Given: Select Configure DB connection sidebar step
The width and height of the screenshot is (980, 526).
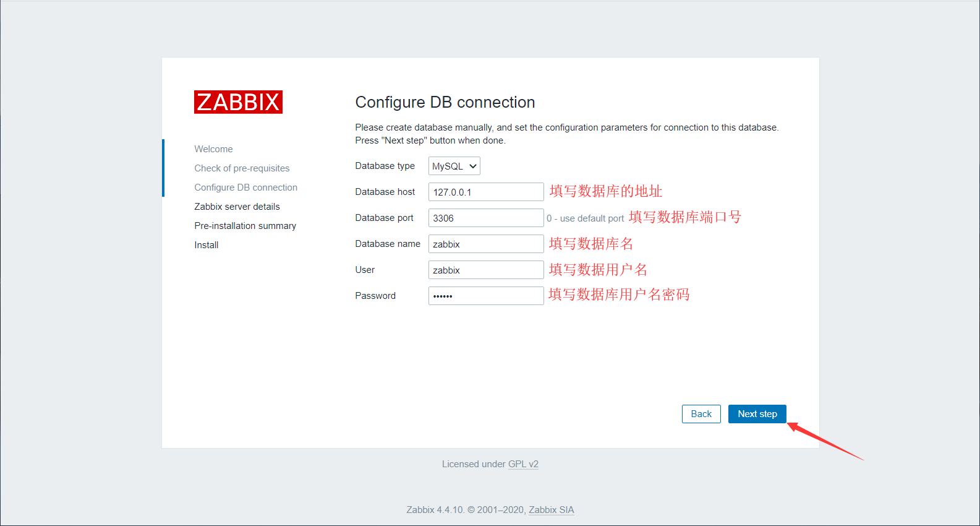Looking at the screenshot, I should (245, 188).
